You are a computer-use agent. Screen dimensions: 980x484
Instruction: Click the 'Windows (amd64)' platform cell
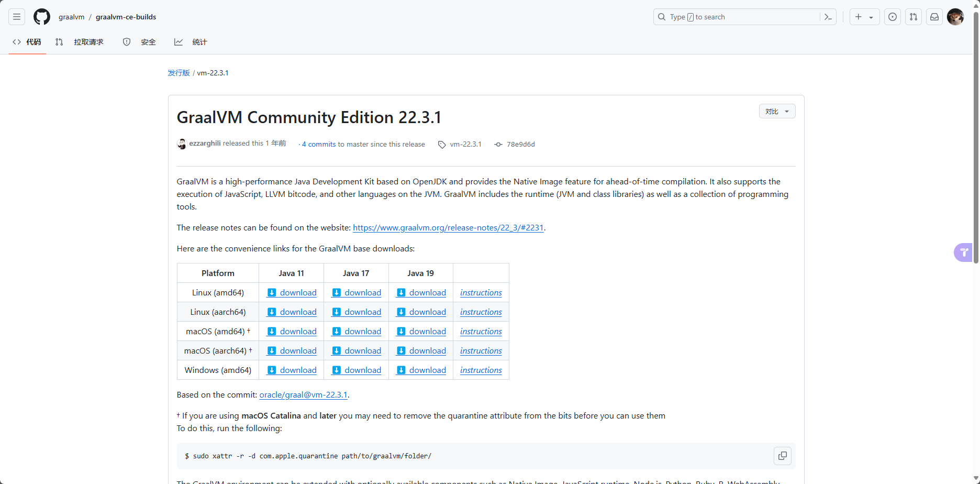(x=218, y=370)
